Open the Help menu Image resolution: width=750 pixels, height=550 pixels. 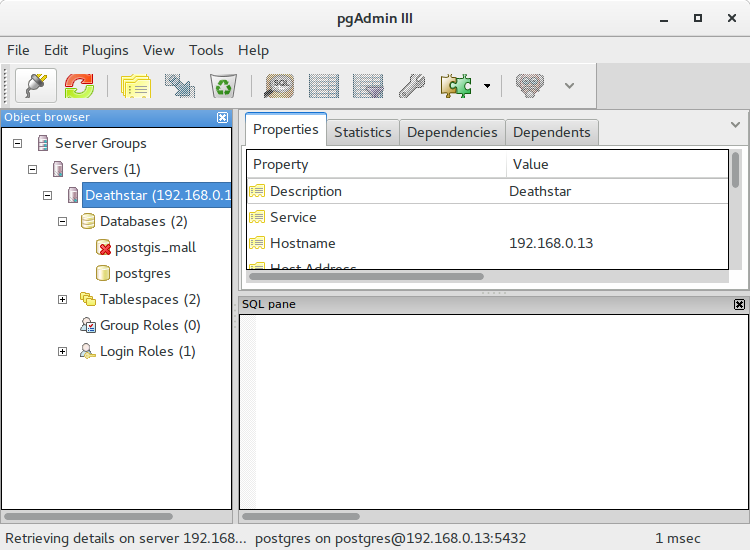click(x=254, y=50)
